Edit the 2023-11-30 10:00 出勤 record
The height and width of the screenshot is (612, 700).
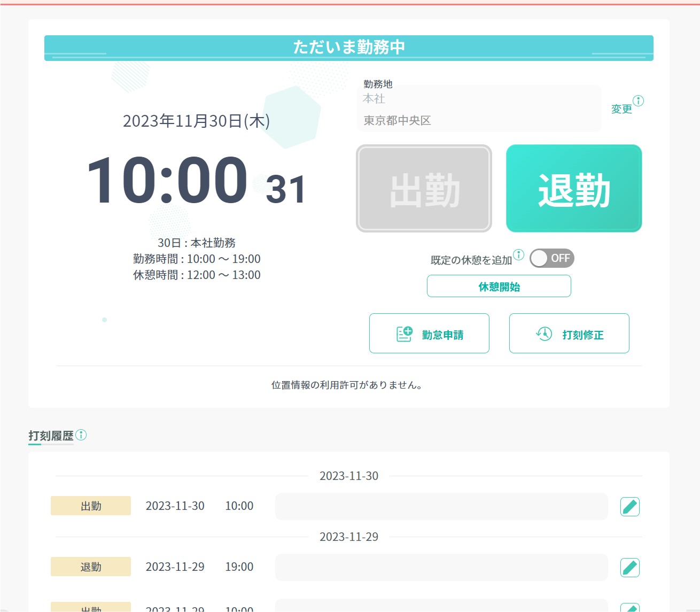pyautogui.click(x=629, y=506)
